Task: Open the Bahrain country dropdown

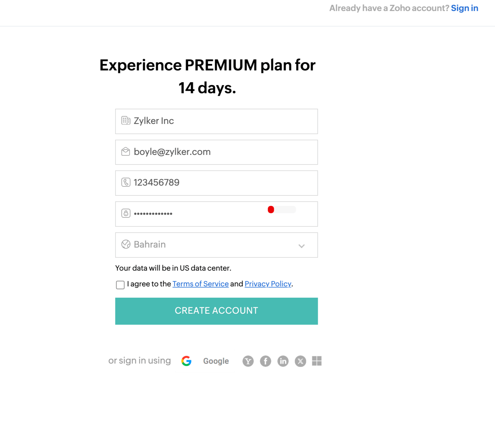Action: pos(216,245)
